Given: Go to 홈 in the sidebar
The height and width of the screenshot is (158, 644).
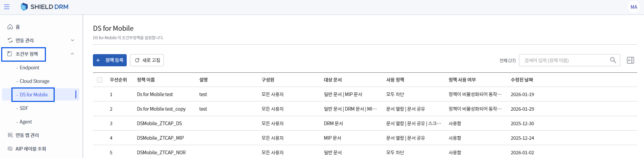Looking at the screenshot, I should pos(18,27).
